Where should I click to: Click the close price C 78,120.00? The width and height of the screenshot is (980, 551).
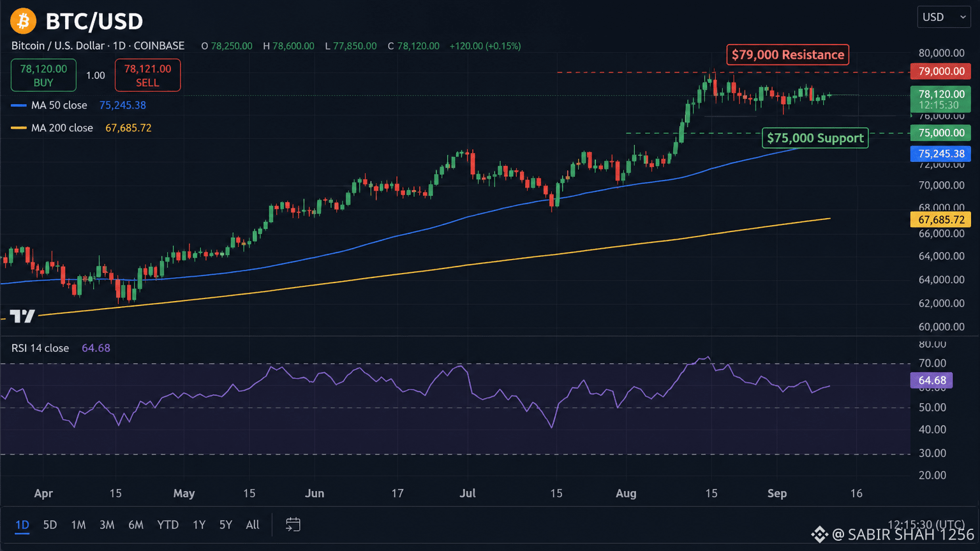pos(413,46)
